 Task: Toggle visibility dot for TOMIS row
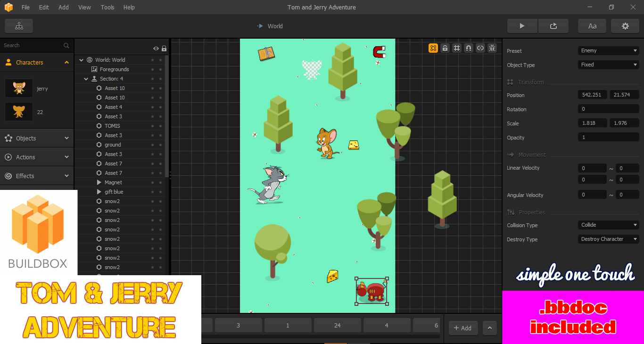[x=152, y=126]
